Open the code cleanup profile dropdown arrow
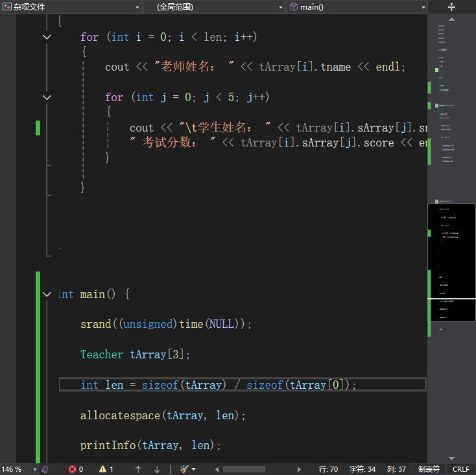The width and height of the screenshot is (476, 475). pyautogui.click(x=194, y=469)
